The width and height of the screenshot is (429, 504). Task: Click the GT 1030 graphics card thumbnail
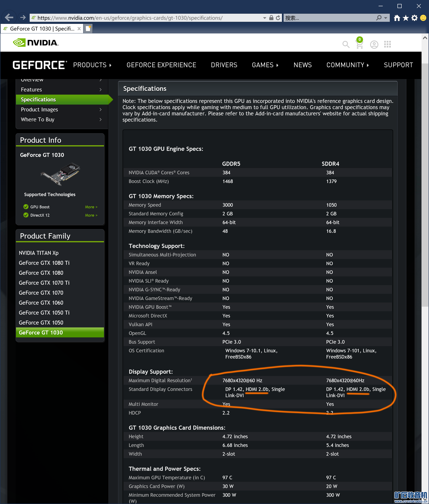coord(60,174)
